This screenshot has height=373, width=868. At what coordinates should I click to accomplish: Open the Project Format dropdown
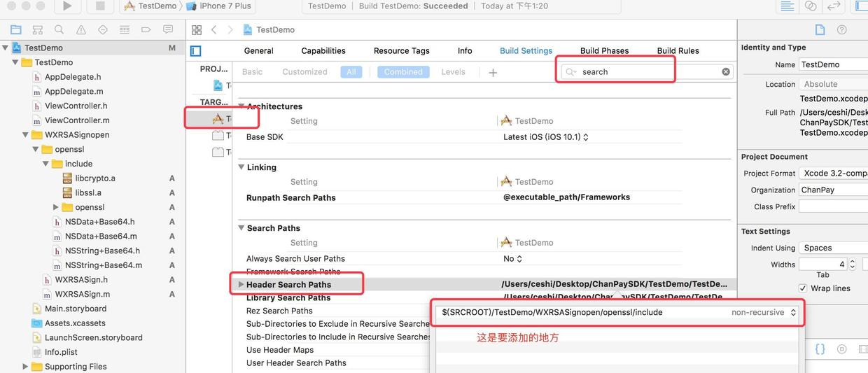coord(833,173)
